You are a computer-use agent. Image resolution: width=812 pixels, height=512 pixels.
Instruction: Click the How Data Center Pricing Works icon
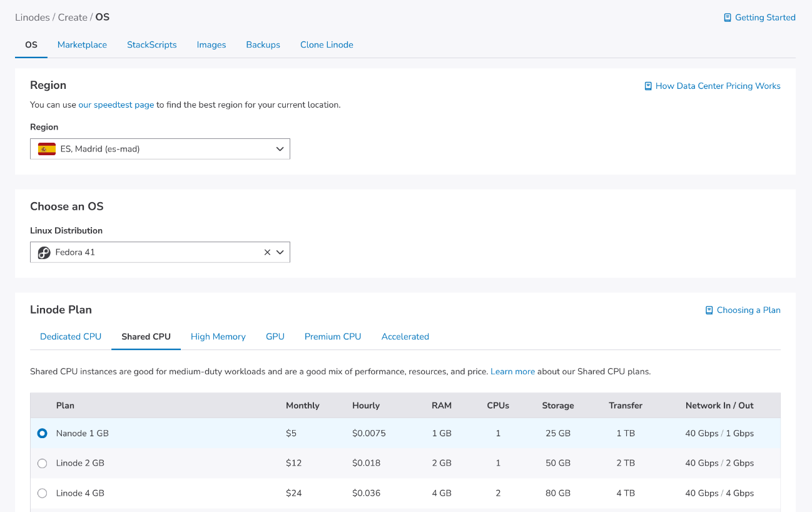pos(648,86)
